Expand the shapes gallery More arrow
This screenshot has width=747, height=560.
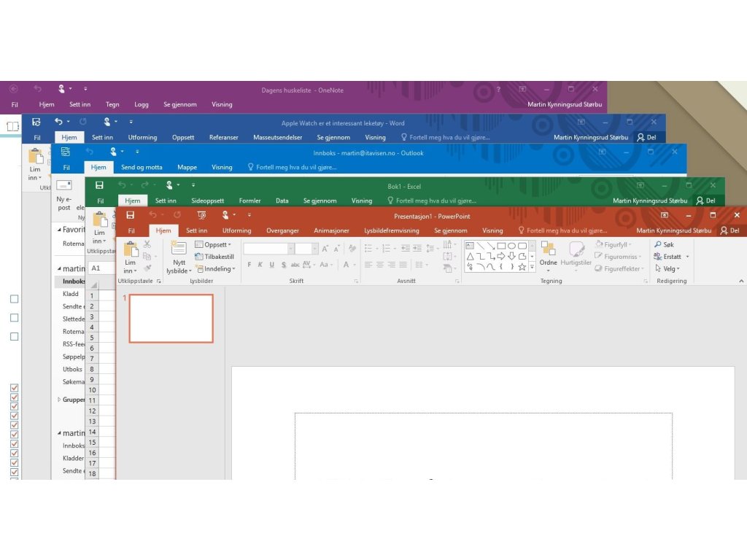tap(532, 267)
